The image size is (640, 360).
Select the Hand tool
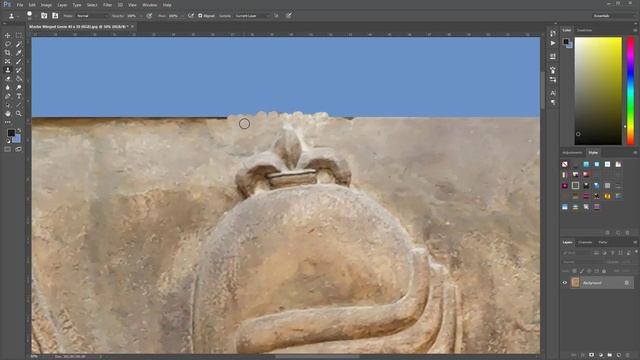tap(7, 113)
